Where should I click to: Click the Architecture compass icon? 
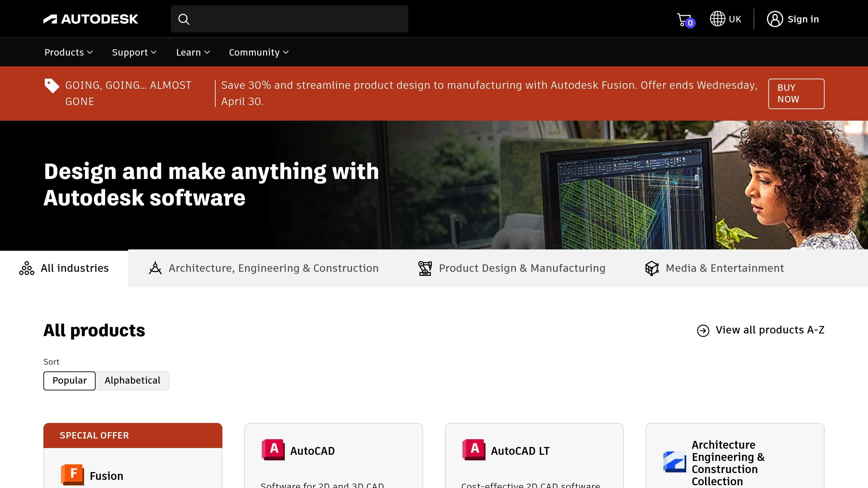[155, 268]
